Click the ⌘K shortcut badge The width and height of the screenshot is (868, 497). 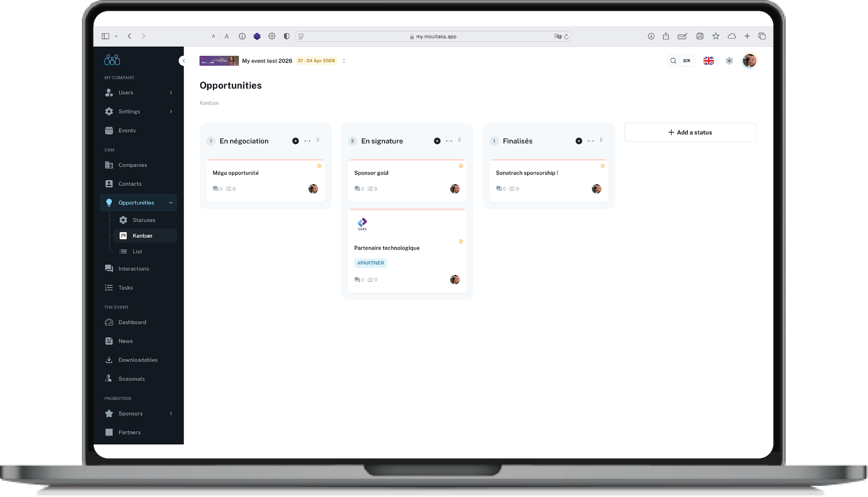pyautogui.click(x=687, y=61)
